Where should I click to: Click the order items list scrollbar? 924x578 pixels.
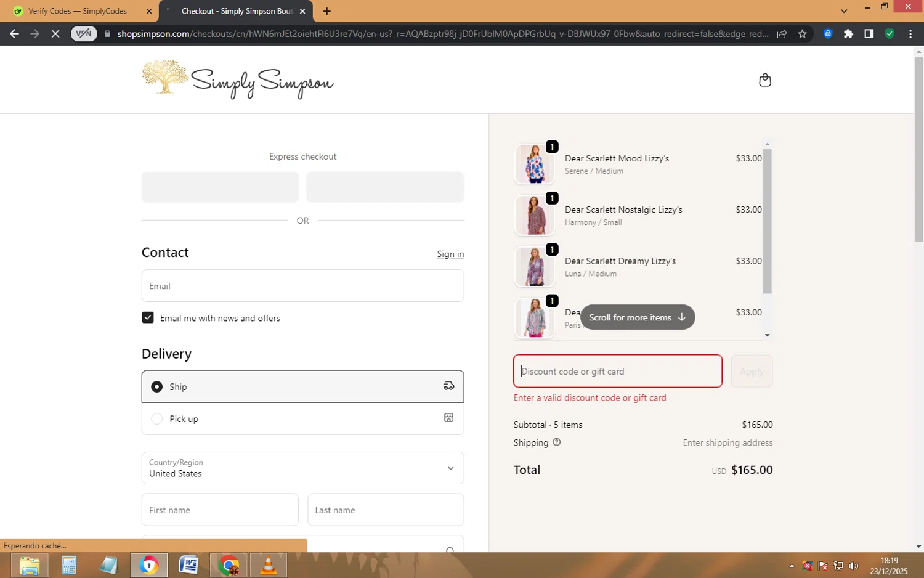pos(767,221)
